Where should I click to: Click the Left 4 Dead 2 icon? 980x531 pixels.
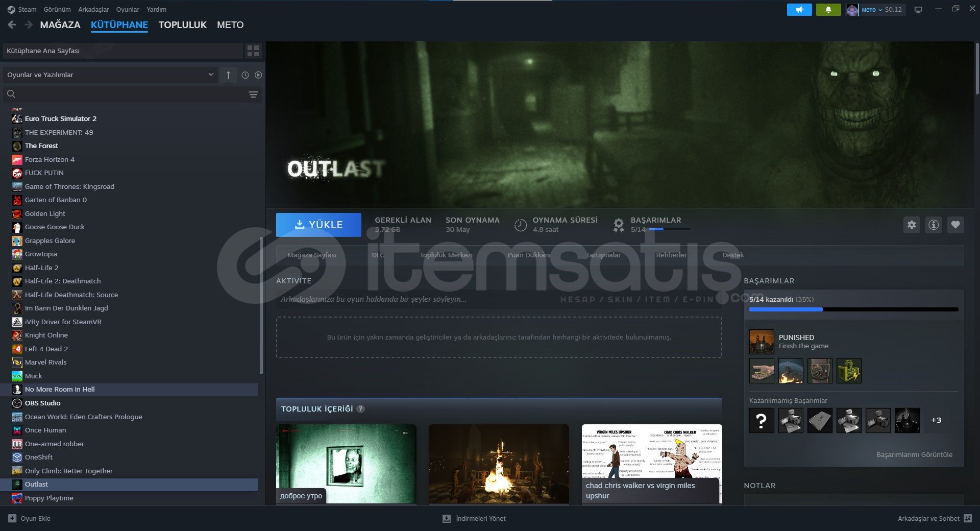pyautogui.click(x=17, y=349)
